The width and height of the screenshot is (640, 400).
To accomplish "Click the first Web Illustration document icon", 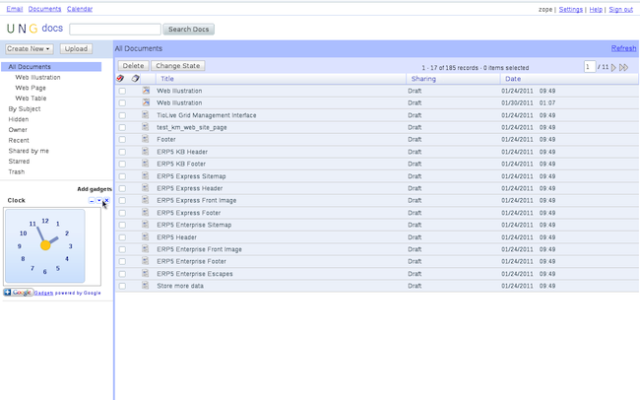I will coord(146,91).
